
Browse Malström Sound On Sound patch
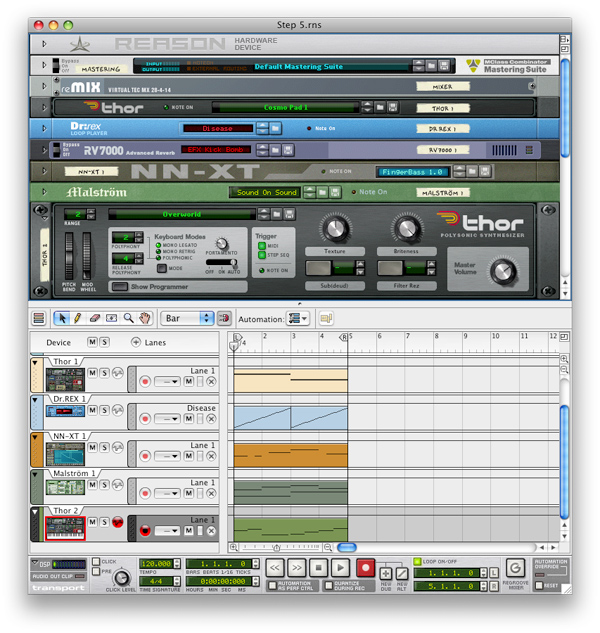tap(322, 192)
